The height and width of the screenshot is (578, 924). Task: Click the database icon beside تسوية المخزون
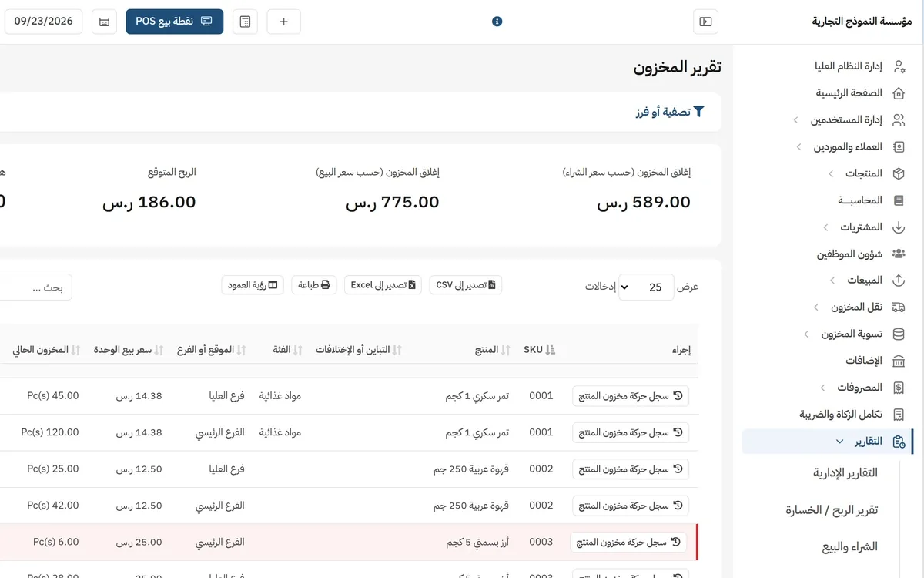pos(898,334)
